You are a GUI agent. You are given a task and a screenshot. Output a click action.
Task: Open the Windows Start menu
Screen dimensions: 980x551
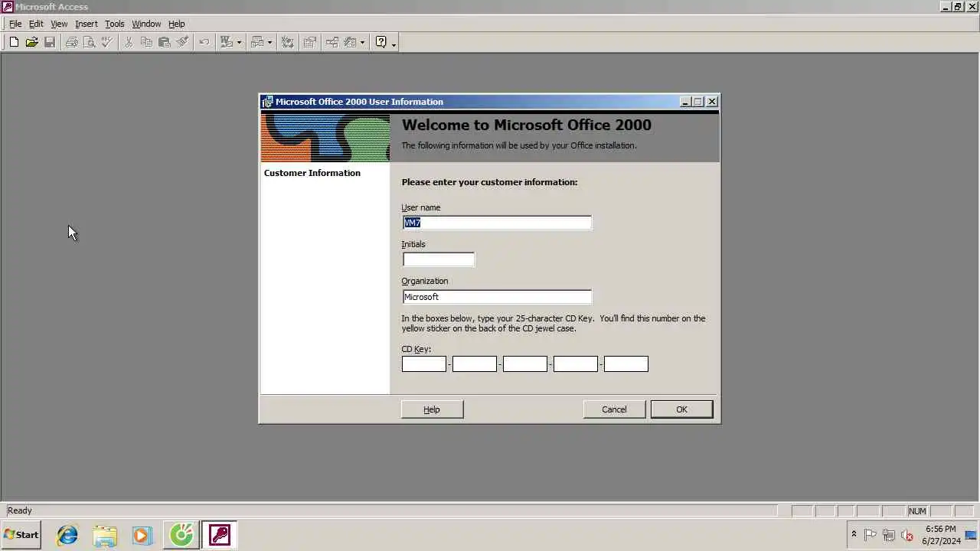pos(21,535)
